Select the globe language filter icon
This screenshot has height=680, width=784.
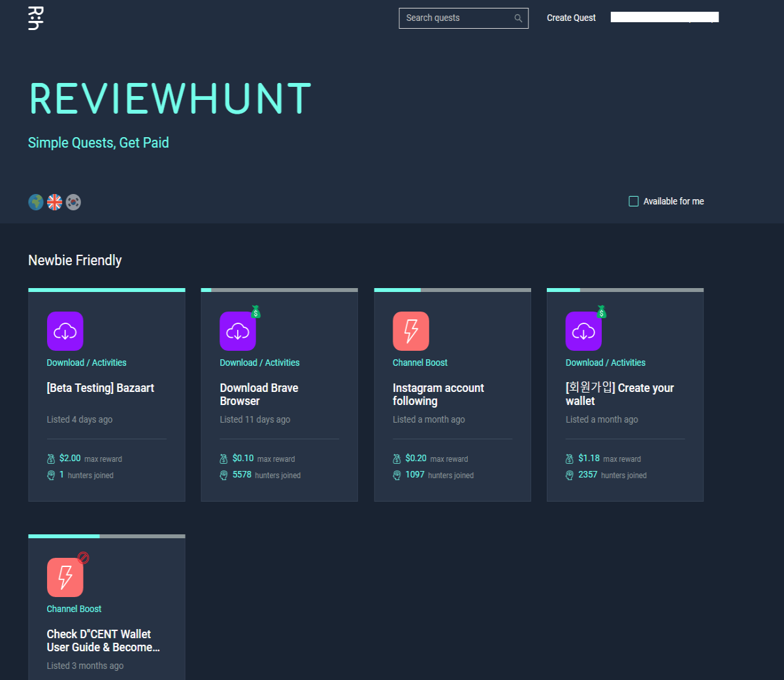tap(36, 202)
